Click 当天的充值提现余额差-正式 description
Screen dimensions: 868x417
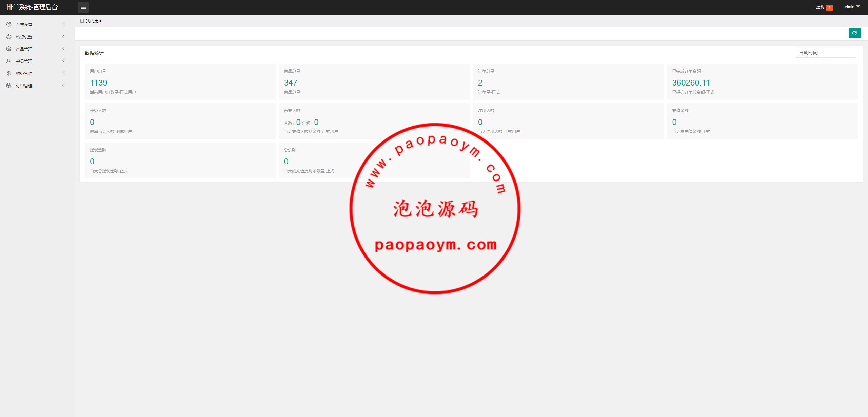point(309,171)
